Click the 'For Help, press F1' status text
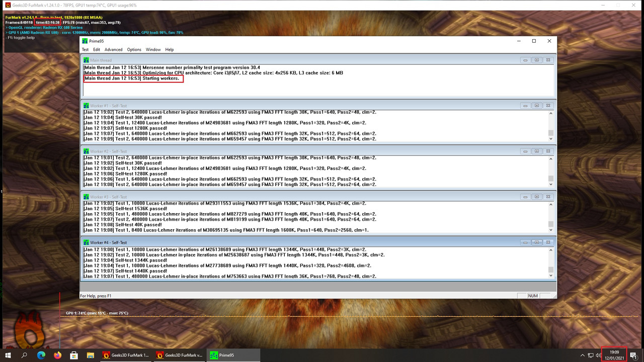The height and width of the screenshot is (362, 644). click(x=96, y=296)
